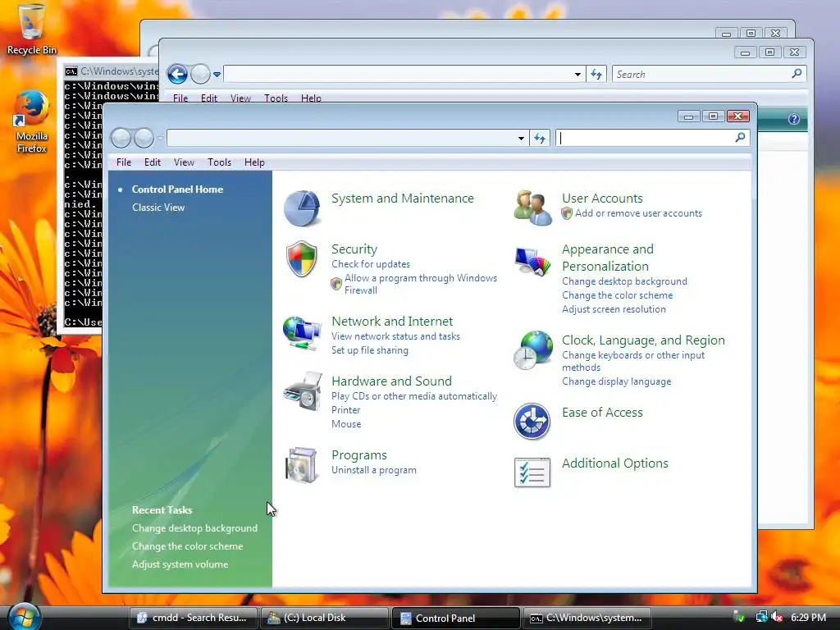Open Add or remove user accounts
This screenshot has height=630, width=840.
tap(638, 213)
